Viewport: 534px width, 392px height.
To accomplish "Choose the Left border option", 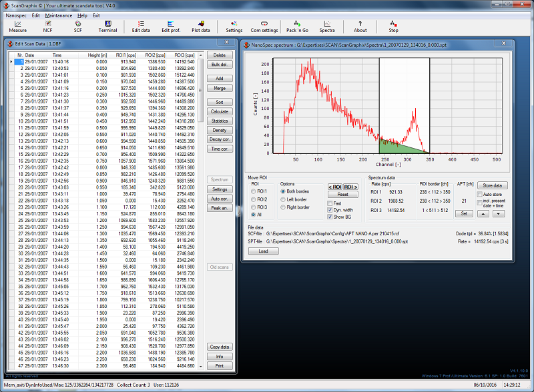I will coord(283,199).
